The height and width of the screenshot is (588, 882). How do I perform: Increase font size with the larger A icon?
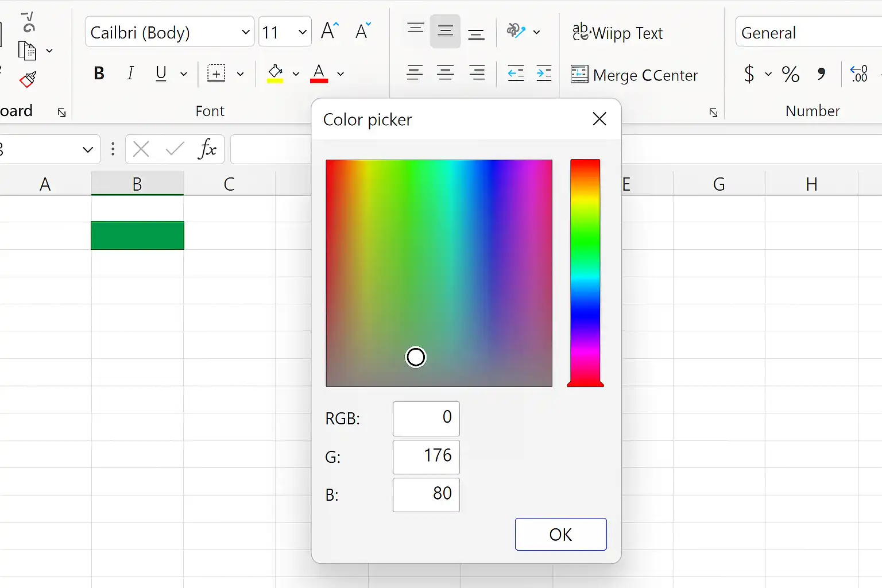[x=330, y=31]
